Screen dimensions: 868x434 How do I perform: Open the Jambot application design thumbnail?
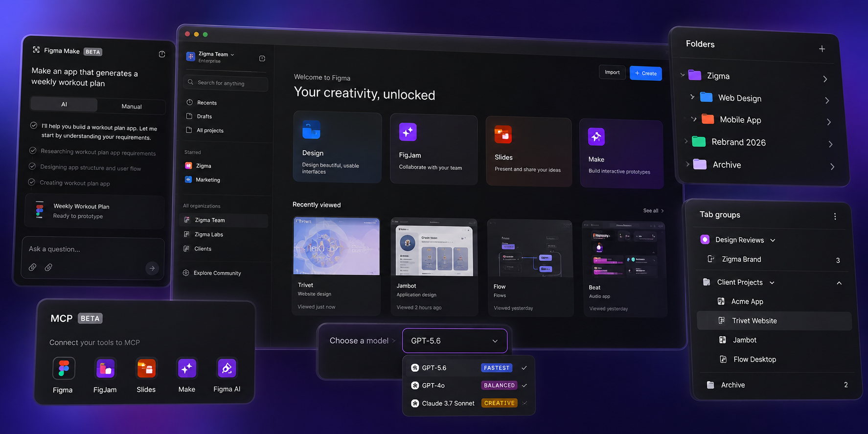tap(434, 248)
